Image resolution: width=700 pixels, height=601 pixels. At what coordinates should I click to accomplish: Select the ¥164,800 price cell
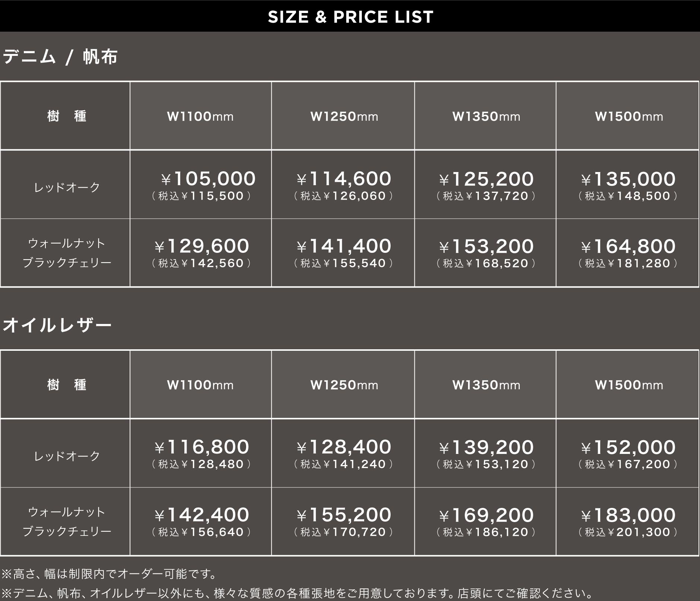[x=628, y=253]
